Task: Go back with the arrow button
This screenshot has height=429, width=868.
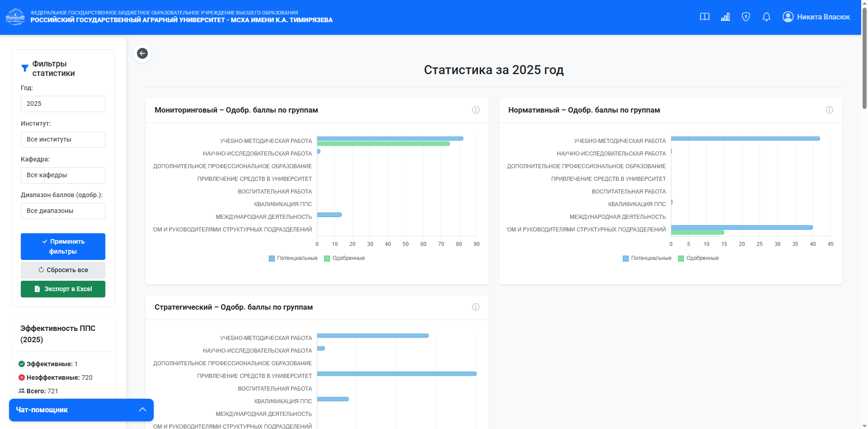Action: tap(142, 53)
